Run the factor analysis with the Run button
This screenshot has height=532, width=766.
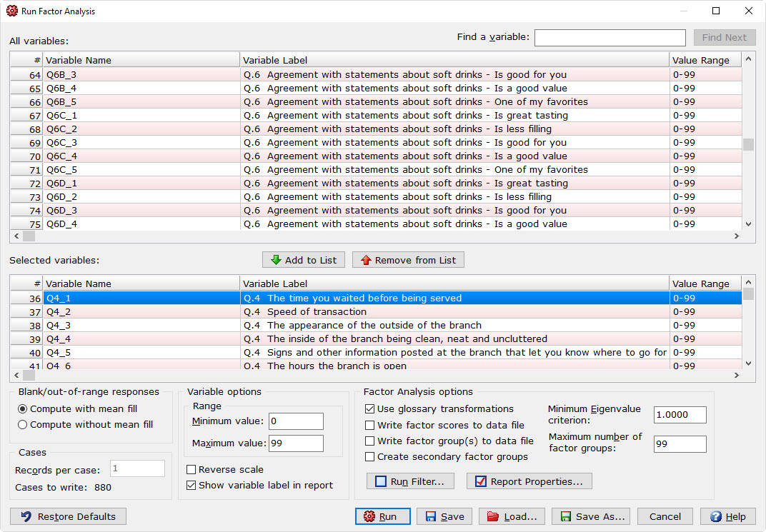pos(382,516)
